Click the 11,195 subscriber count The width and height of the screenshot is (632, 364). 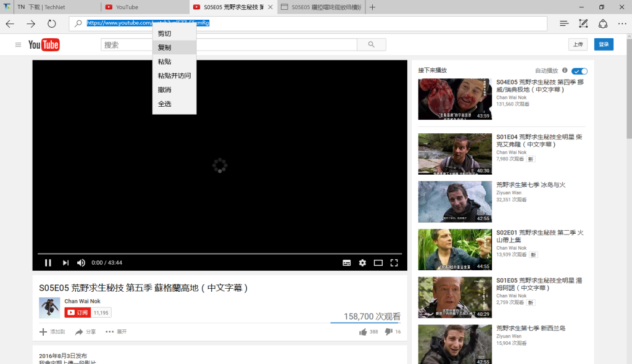tap(101, 313)
